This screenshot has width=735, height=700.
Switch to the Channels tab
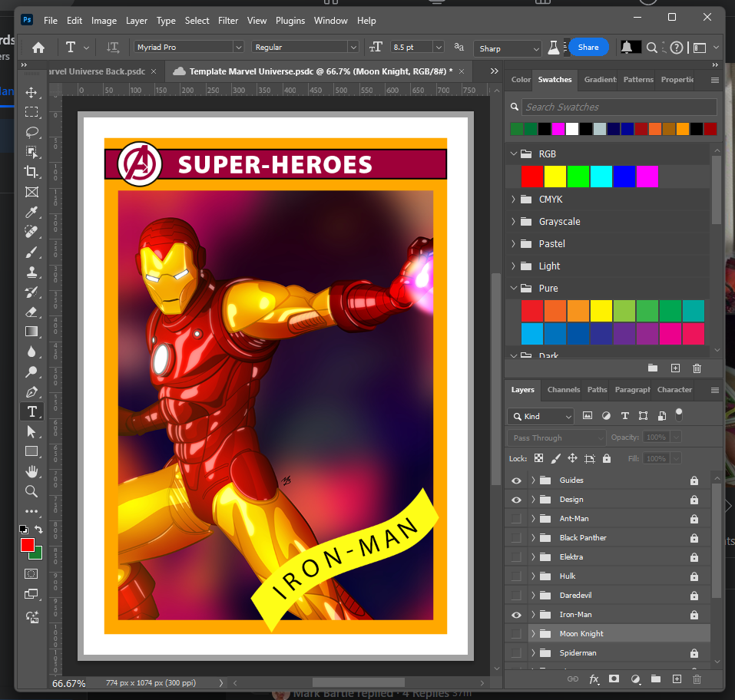pyautogui.click(x=564, y=390)
